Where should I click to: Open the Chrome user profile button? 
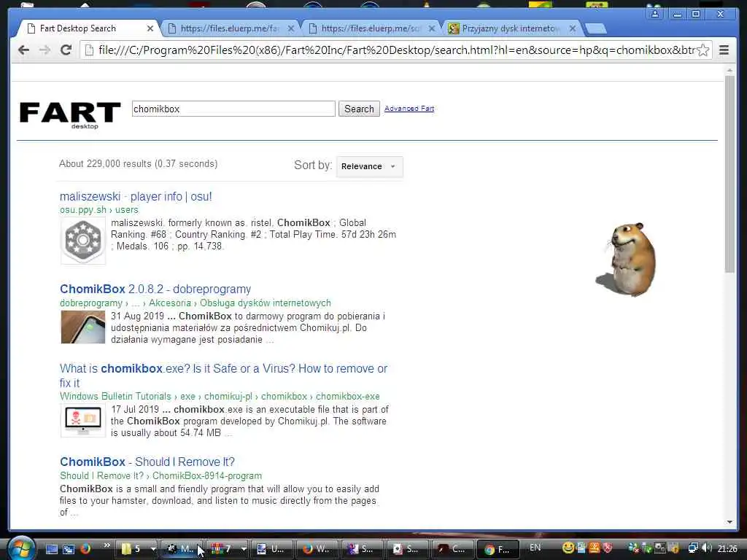click(655, 14)
